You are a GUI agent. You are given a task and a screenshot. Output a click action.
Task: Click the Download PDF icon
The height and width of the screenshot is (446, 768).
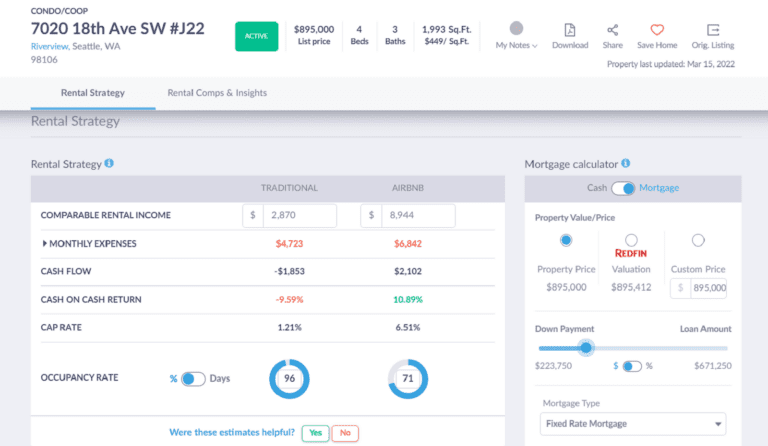click(569, 30)
